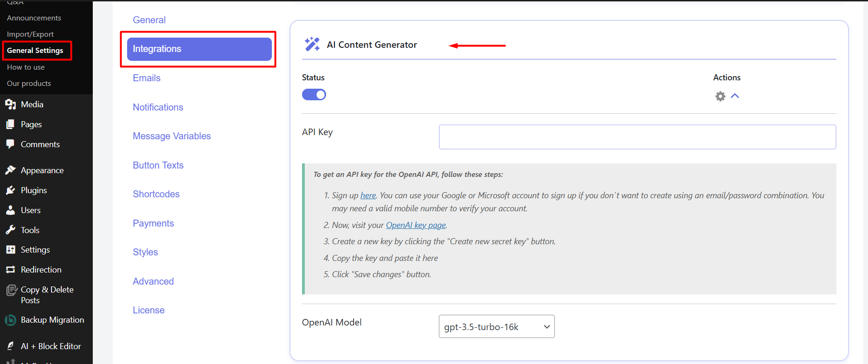868x364 pixels.
Task: Click the AI Content Generator magic wand icon
Action: tap(312, 44)
